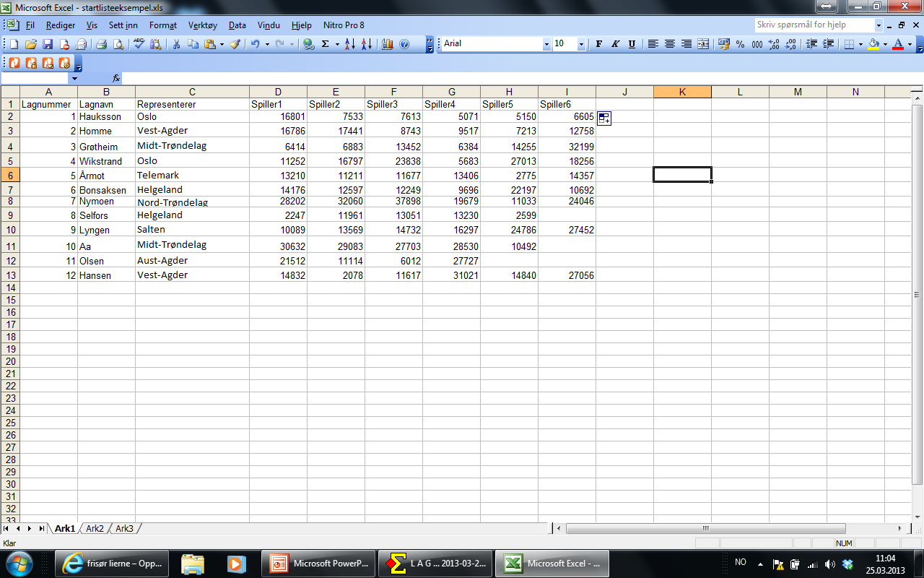Select the cell with Nord-Trøndelag
The width and height of the screenshot is (924, 578).
[192, 202]
